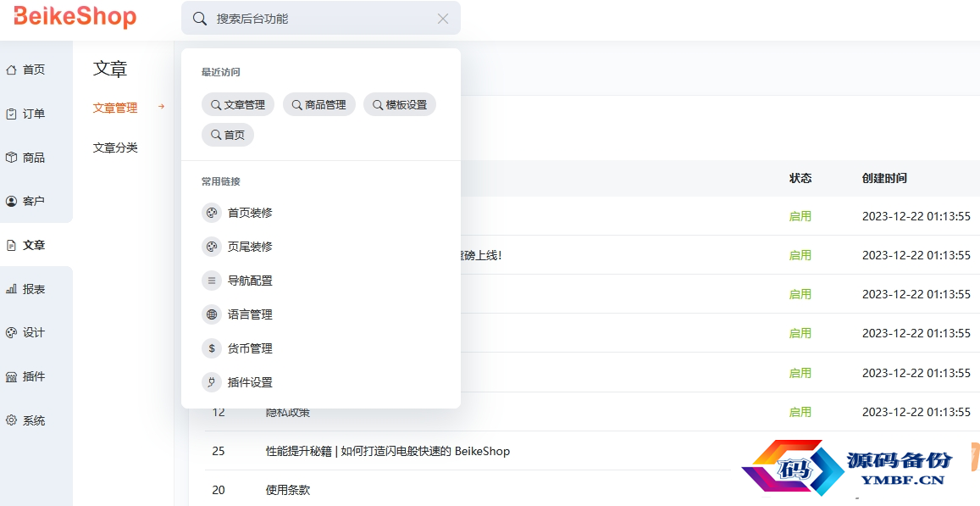Click the 文章 page title
This screenshot has width=980, height=506.
point(110,68)
